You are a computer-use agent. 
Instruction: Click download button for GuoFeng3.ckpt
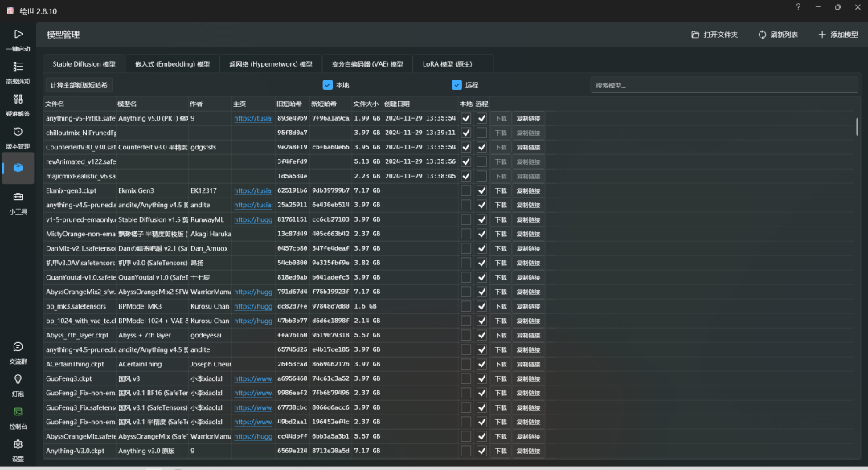point(501,378)
